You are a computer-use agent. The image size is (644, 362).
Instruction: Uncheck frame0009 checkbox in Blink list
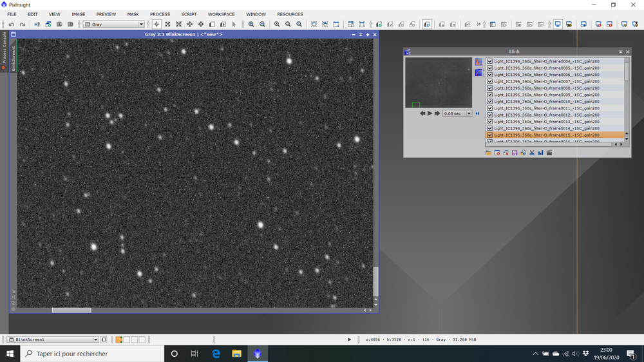(489, 95)
